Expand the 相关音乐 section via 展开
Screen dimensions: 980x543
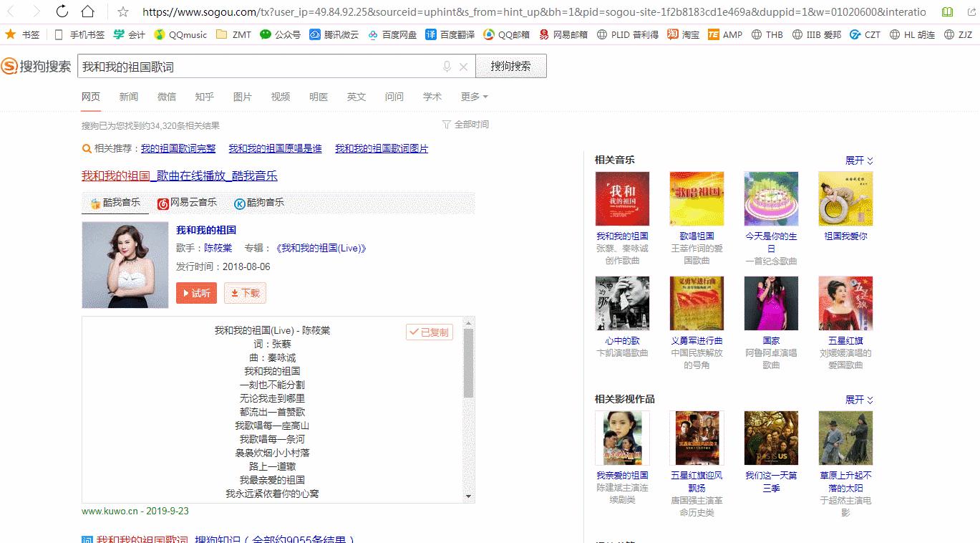click(857, 160)
